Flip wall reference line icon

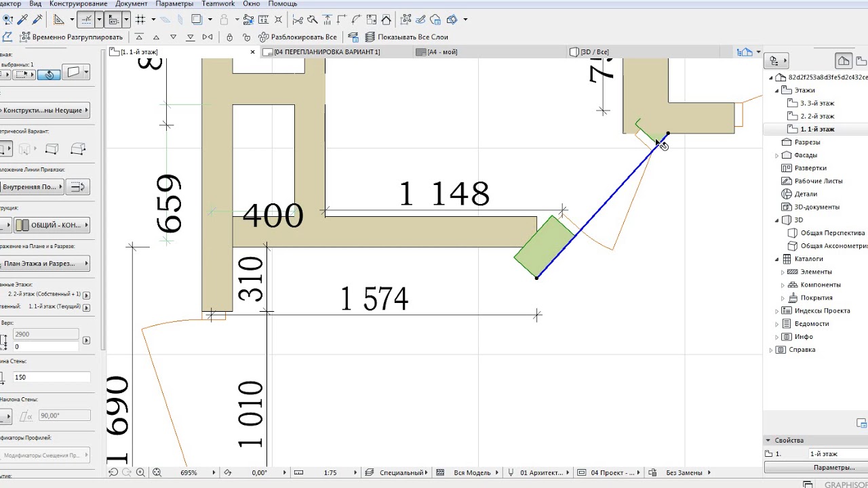point(79,187)
